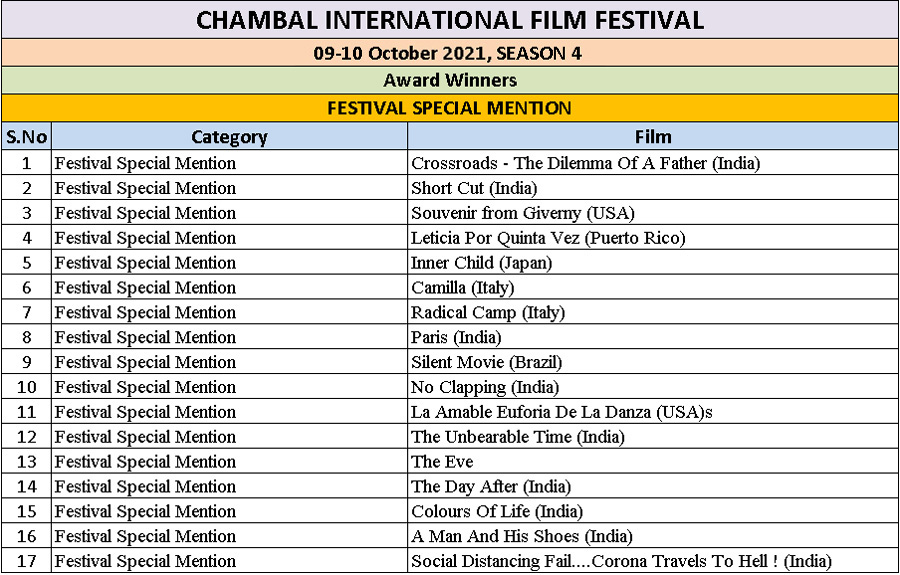
Task: Select the Festival Special Mention orange banner
Action: [x=450, y=108]
